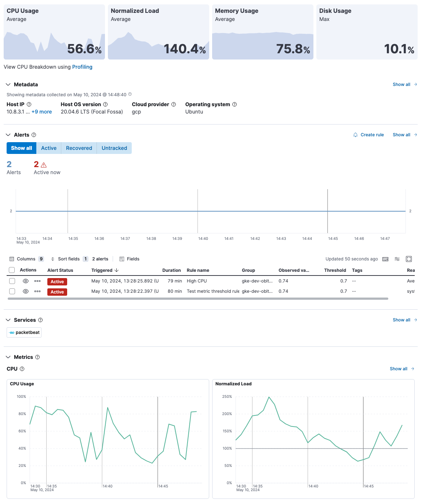Select the checkbox on the first alert row
The height and width of the screenshot is (504, 425).
tap(12, 281)
